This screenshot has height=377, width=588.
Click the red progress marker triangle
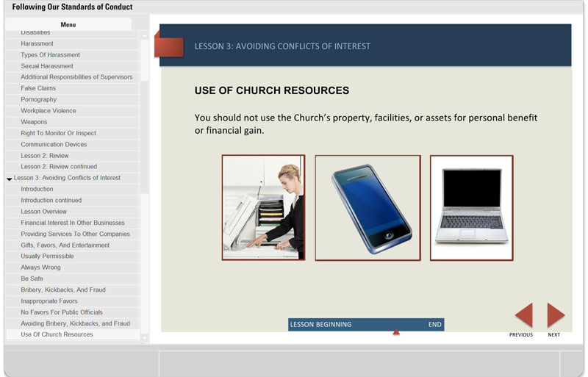[396, 333]
